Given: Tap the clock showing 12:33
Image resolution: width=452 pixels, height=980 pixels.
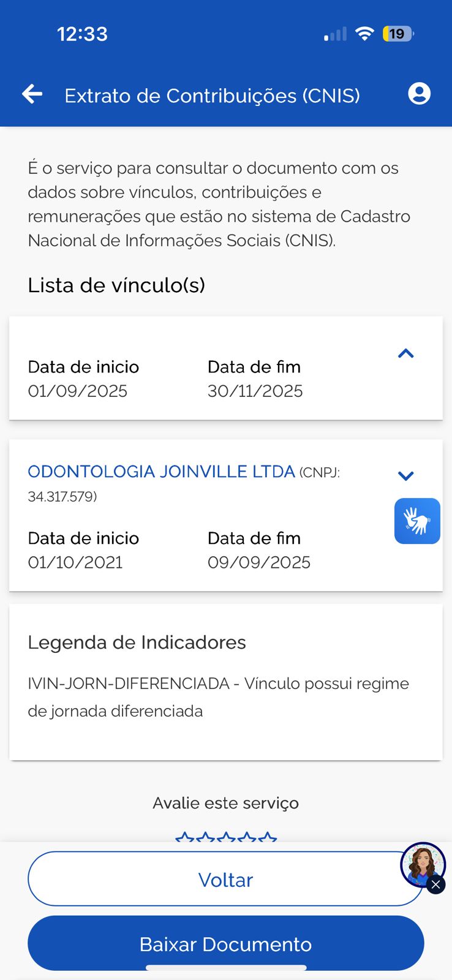Looking at the screenshot, I should [82, 34].
